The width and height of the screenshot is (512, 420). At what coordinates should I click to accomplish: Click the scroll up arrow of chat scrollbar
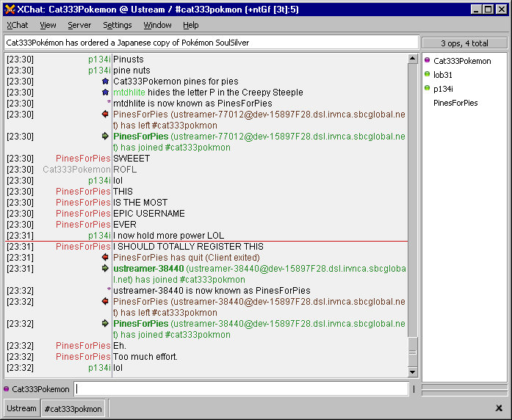(413, 59)
